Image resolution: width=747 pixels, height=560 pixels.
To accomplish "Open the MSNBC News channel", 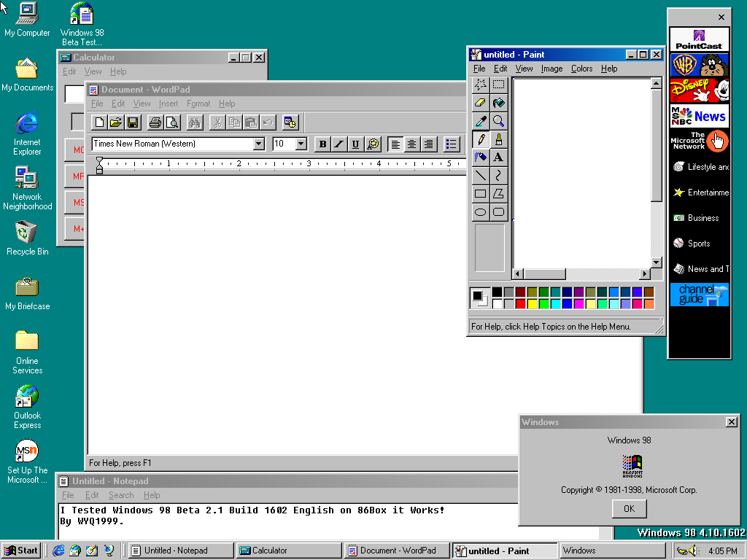I will (x=699, y=116).
